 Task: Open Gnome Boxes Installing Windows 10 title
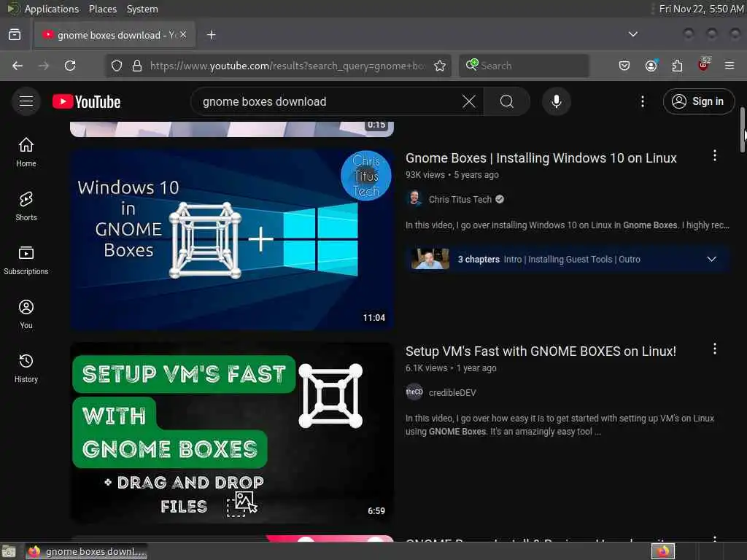tap(541, 158)
